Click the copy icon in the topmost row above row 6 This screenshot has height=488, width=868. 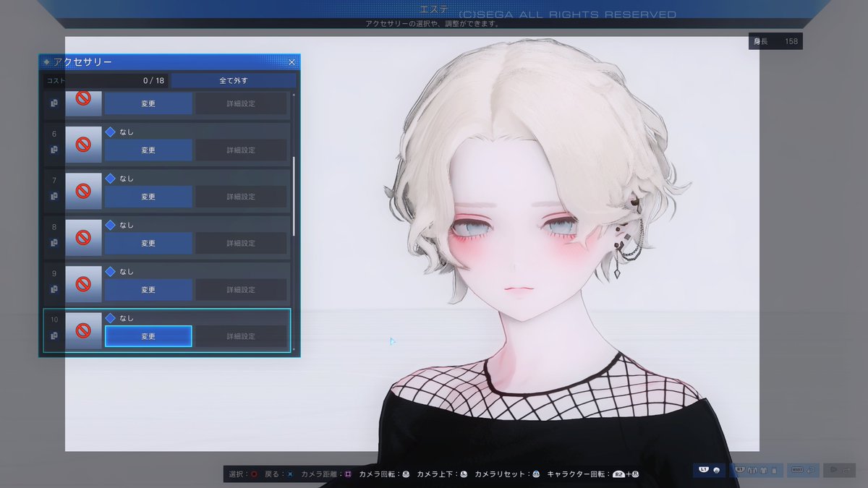[x=54, y=103]
